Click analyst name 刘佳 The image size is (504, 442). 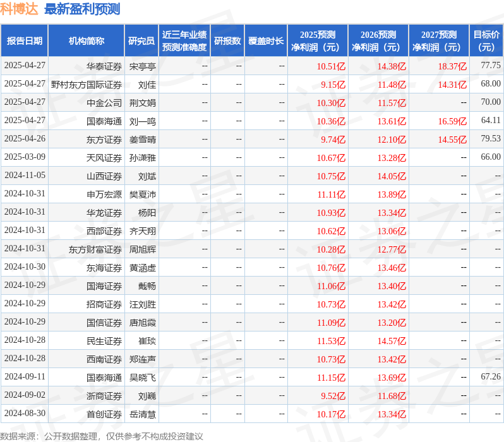tap(147, 85)
